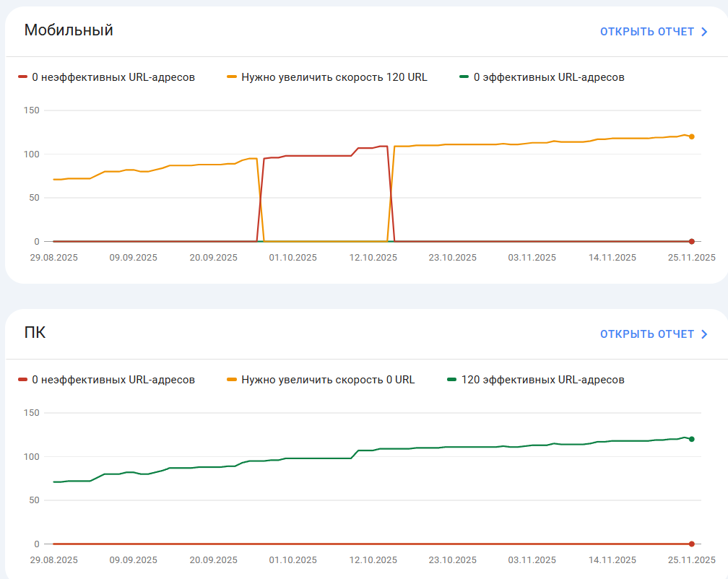
Task: Click the green legend swatch in ПК
Action: (x=451, y=379)
